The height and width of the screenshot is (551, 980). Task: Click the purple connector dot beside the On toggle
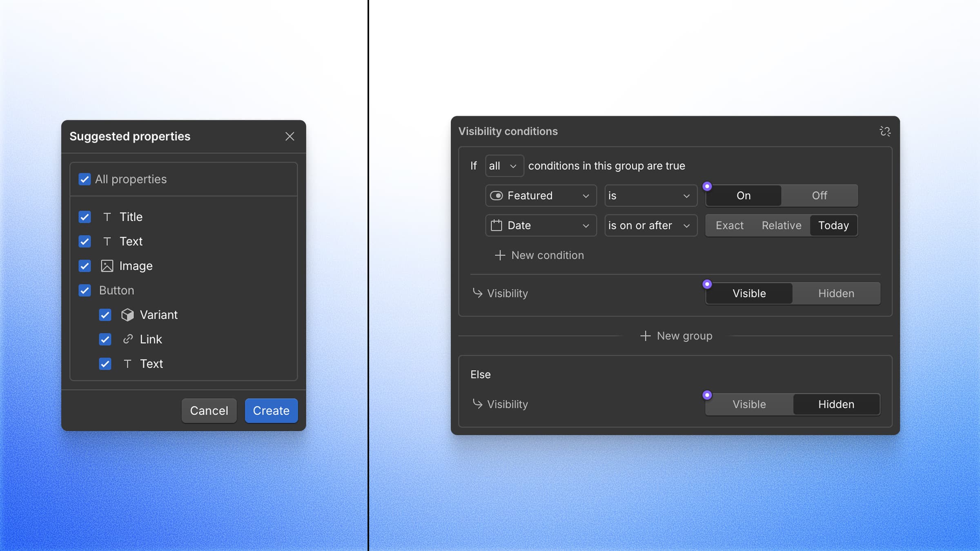point(707,186)
